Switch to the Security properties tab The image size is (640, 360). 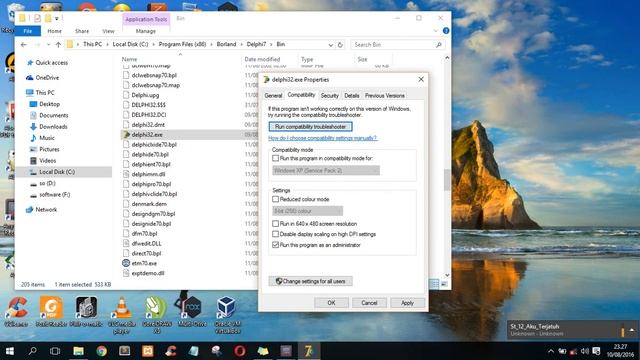(329, 96)
